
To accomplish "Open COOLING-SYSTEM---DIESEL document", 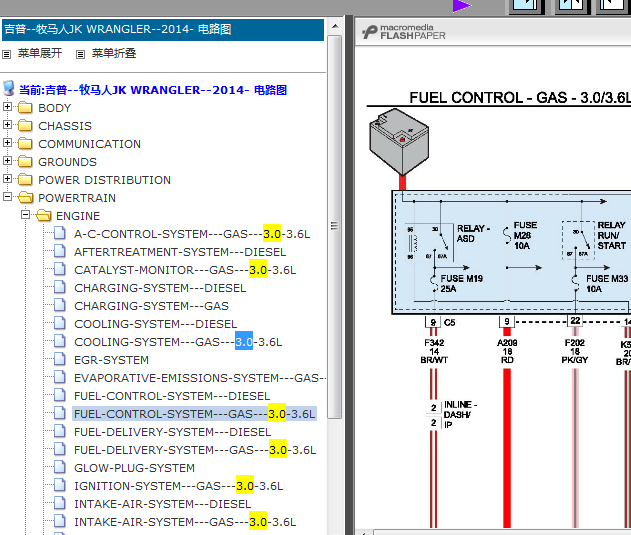I will [155, 324].
